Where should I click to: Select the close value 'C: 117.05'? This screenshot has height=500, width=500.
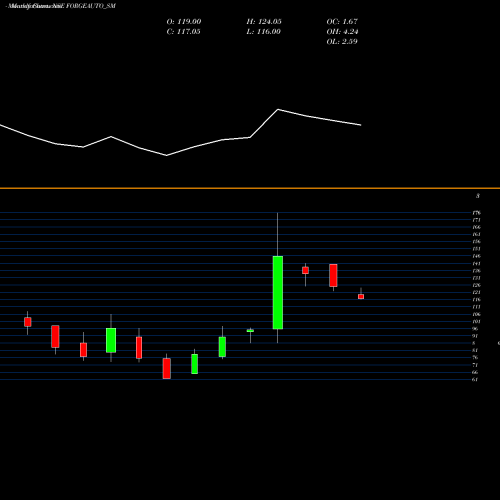[183, 32]
